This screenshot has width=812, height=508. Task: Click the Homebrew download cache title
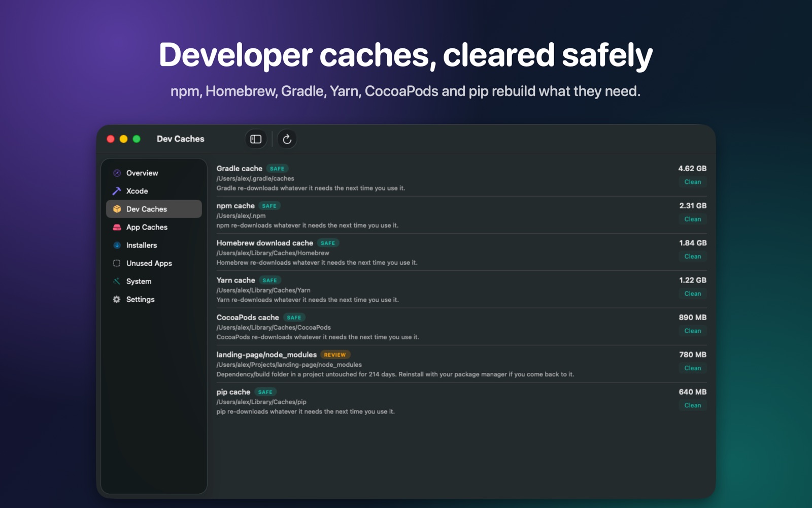point(265,243)
